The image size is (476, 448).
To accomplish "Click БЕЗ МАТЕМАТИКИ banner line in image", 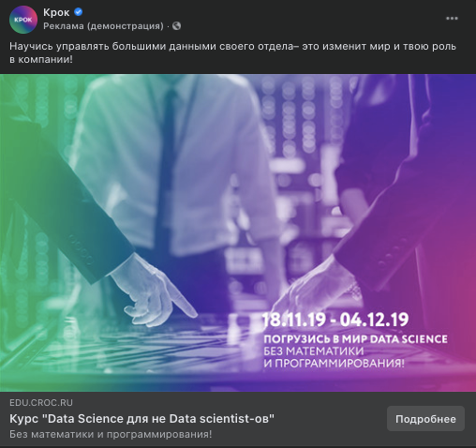I will pos(314,351).
